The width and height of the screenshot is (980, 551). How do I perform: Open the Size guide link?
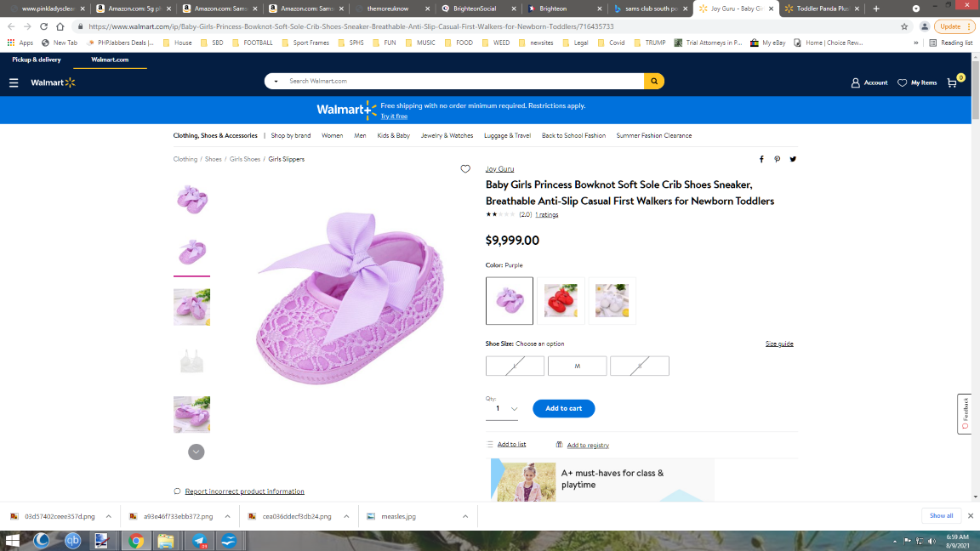pos(778,344)
